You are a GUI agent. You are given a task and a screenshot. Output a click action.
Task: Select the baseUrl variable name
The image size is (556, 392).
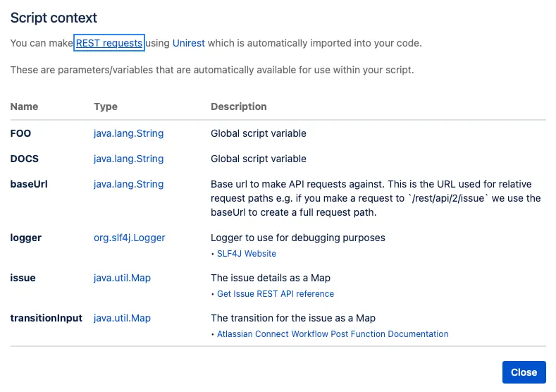[29, 184]
